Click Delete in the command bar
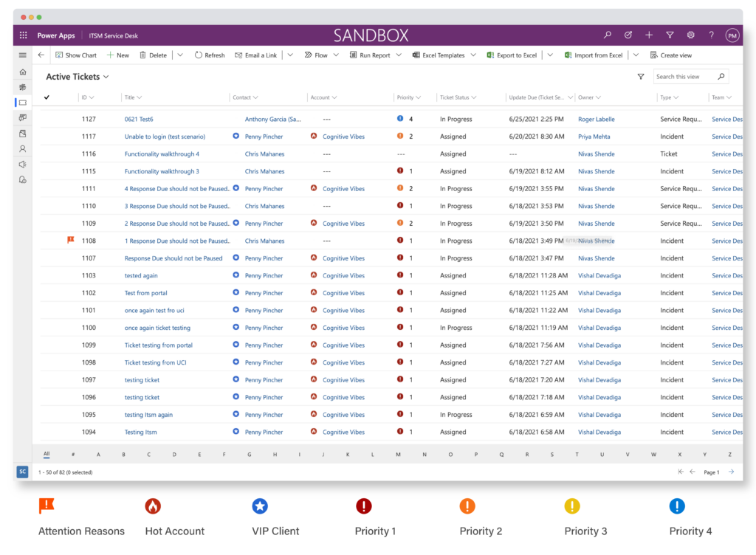The height and width of the screenshot is (555, 756). (x=154, y=55)
